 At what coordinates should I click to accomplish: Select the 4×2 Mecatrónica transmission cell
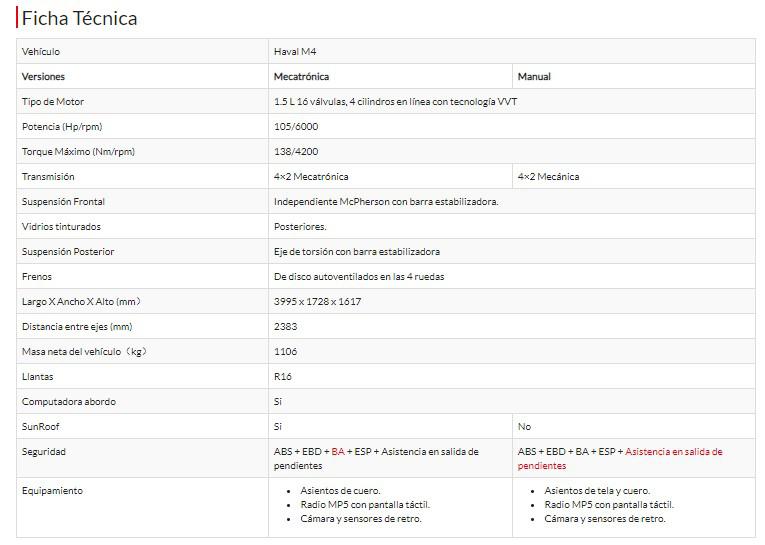pos(311,176)
